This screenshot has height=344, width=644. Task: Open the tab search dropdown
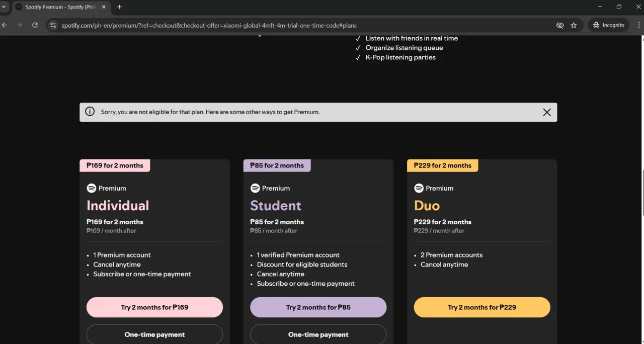tap(4, 7)
